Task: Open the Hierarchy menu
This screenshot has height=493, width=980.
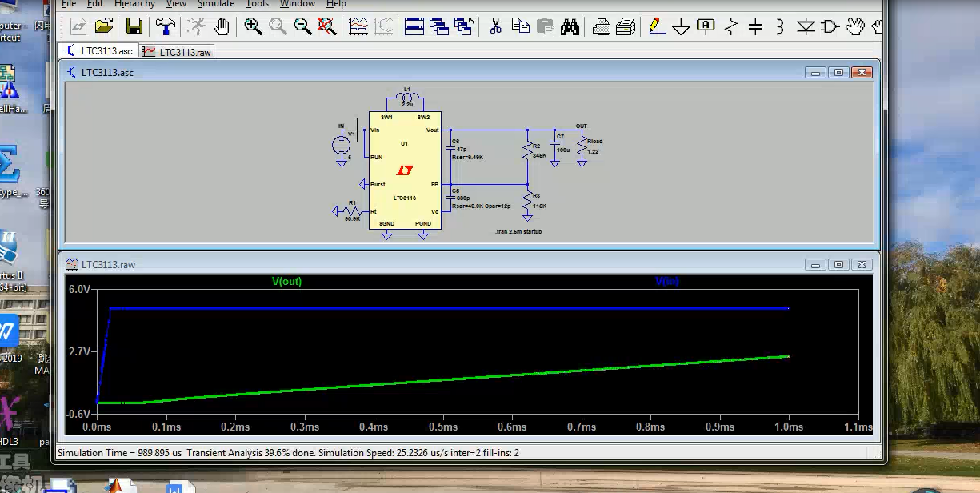Action: click(134, 4)
